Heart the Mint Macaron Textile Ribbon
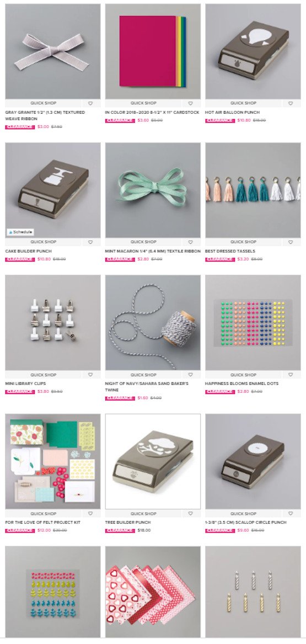 click(x=190, y=242)
